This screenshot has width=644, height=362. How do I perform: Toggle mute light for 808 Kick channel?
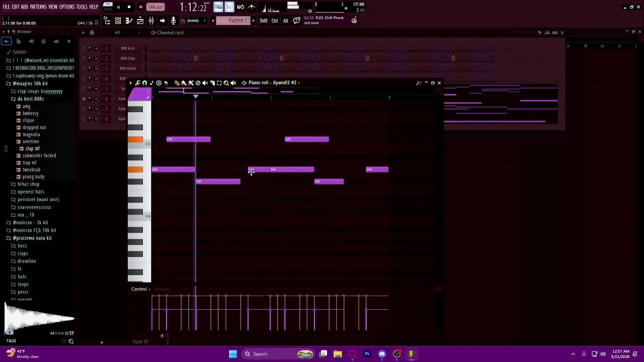[x=84, y=48]
